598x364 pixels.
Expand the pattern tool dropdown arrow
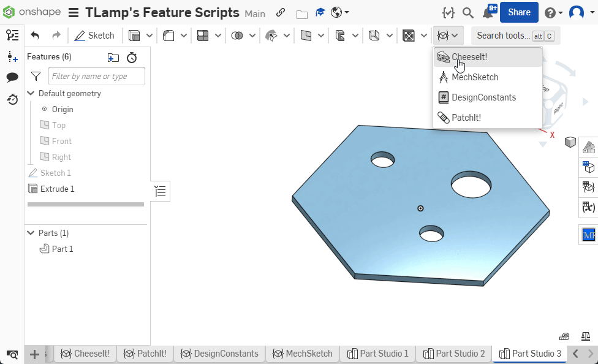218,36
